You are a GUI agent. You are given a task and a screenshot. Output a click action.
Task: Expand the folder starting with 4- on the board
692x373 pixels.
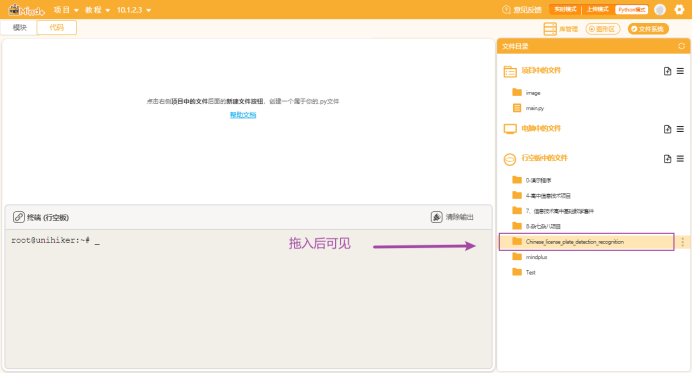pyautogui.click(x=542, y=196)
